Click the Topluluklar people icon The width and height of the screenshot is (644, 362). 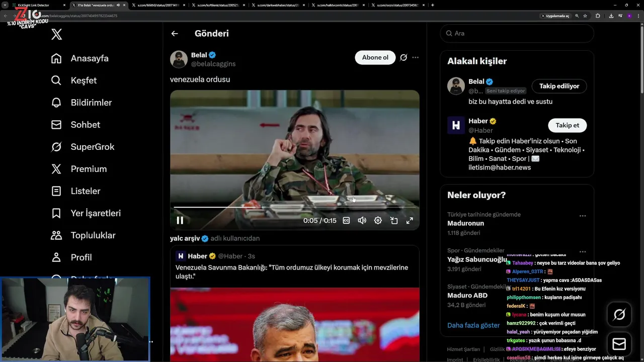click(x=56, y=235)
